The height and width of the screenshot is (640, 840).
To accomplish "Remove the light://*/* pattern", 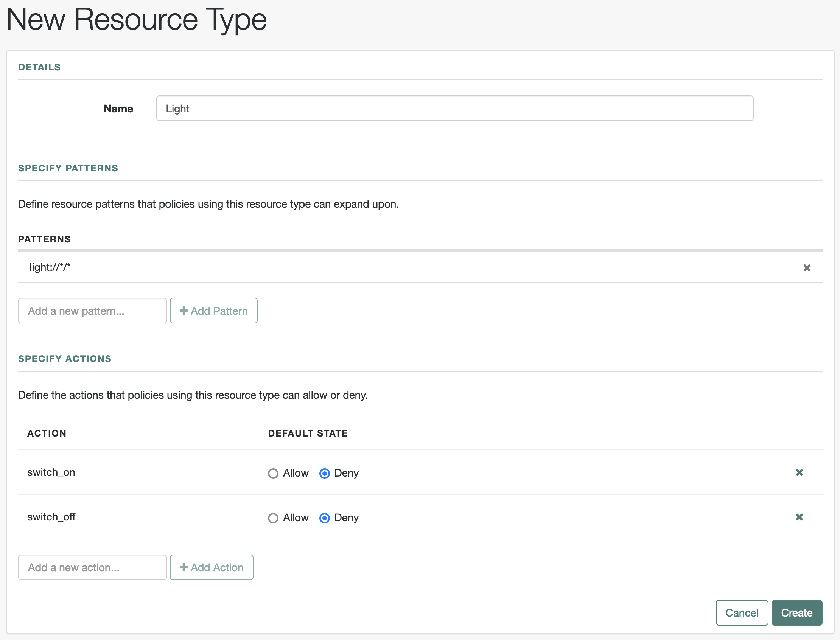I will click(x=806, y=268).
